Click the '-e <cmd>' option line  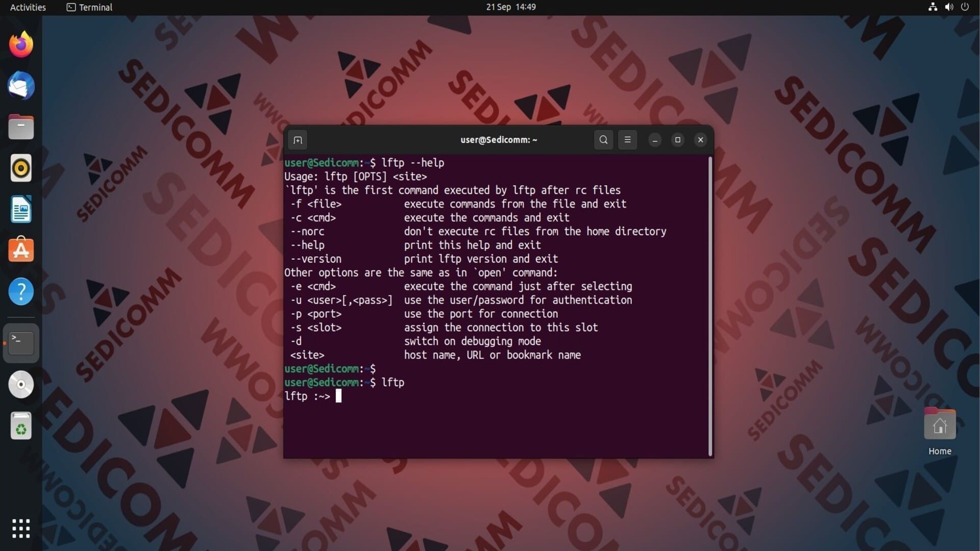461,287
